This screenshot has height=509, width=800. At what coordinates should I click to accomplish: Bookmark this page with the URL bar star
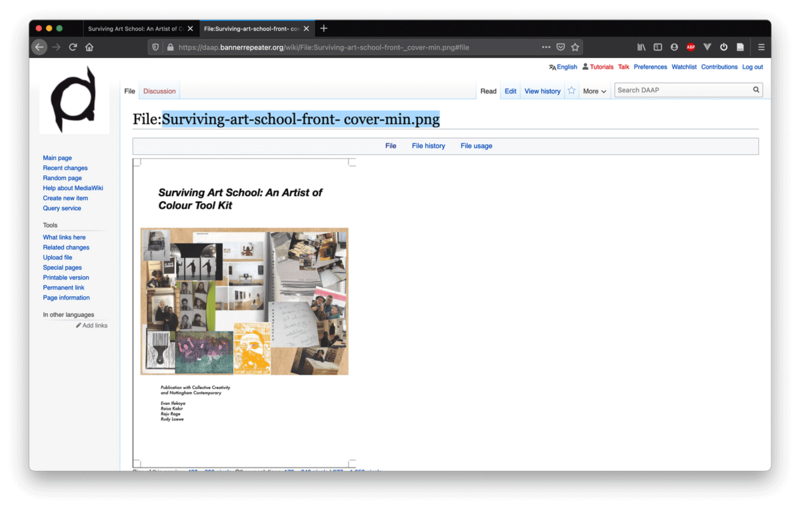tap(575, 47)
